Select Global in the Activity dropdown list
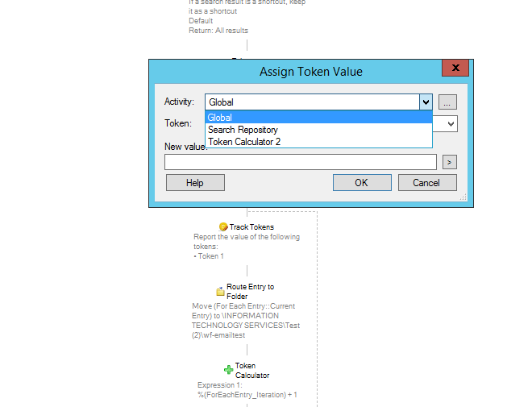 (318, 118)
